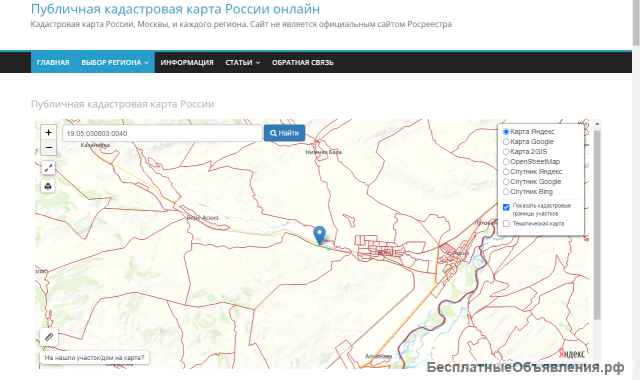Zoom out the map with minus button
640x380 pixels.
point(49,147)
